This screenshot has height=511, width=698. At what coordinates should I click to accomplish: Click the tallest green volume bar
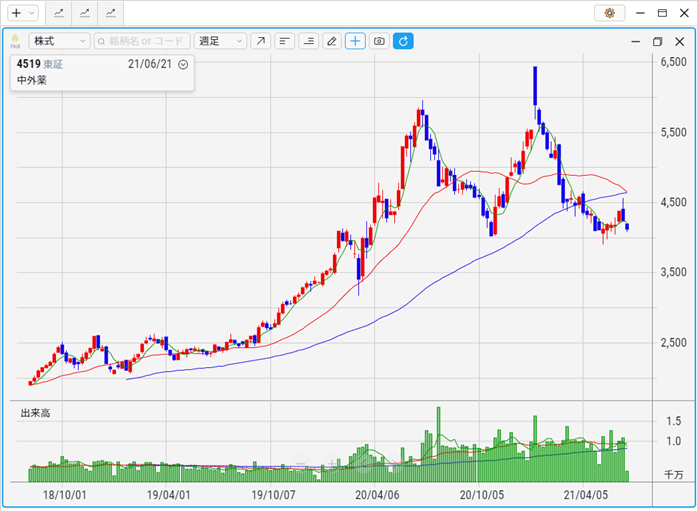(x=438, y=444)
